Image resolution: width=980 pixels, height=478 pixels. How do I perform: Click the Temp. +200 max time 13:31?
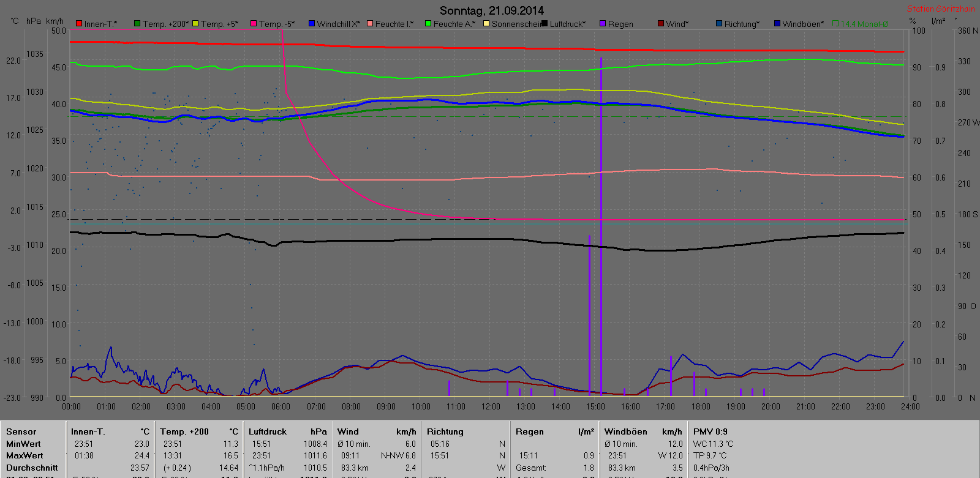point(173,455)
